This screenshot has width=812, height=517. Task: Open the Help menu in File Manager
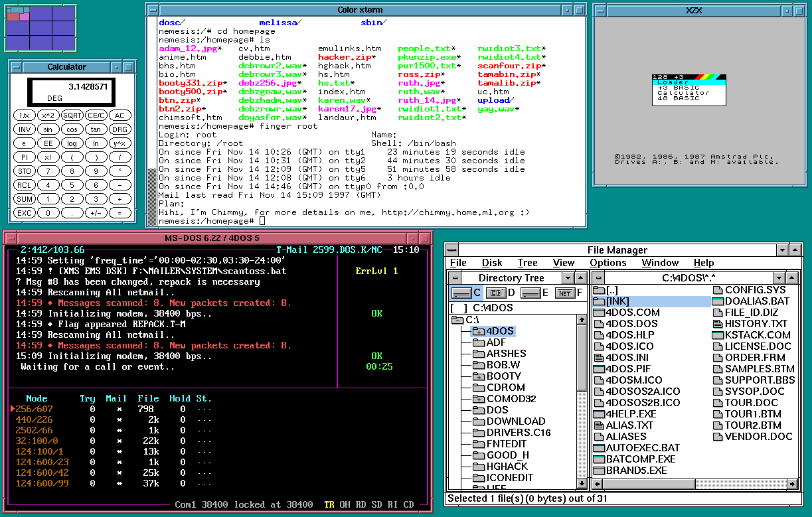coord(704,263)
